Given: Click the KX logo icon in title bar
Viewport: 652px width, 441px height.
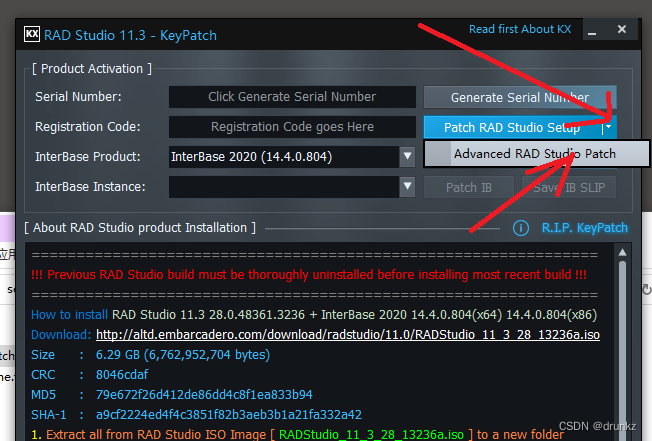Looking at the screenshot, I should point(32,34).
